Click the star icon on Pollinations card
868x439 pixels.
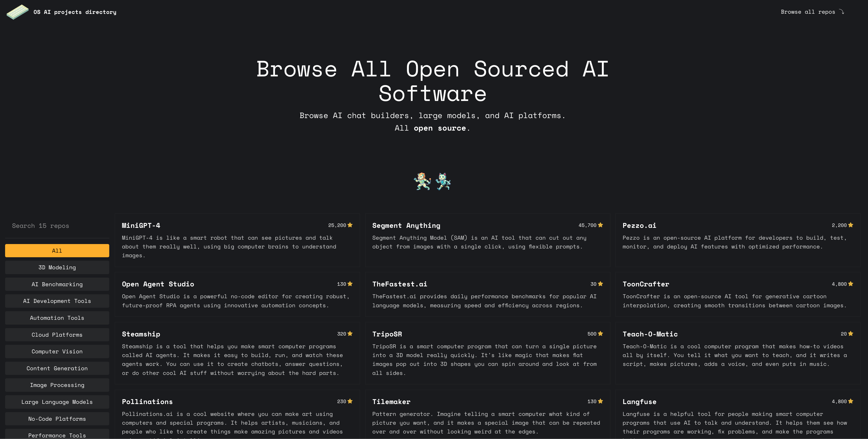pyautogui.click(x=350, y=401)
